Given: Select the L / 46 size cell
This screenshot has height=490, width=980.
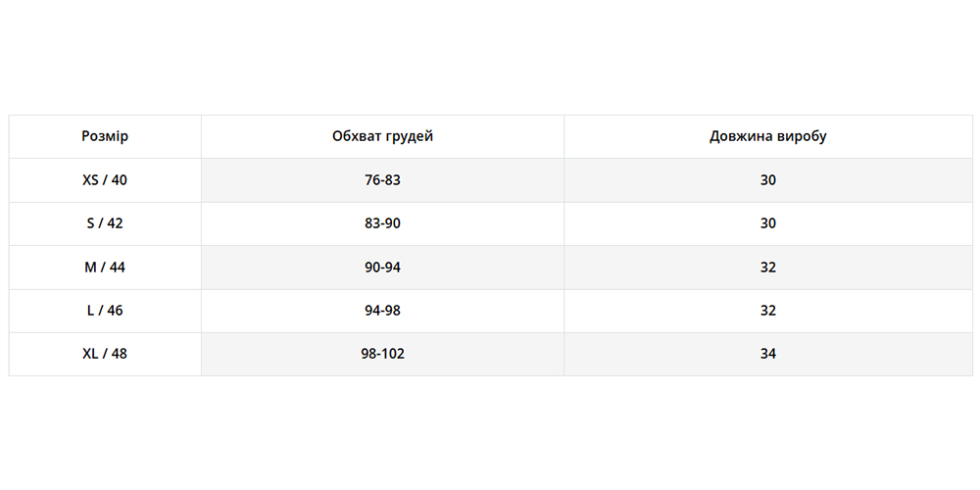Looking at the screenshot, I should tap(105, 310).
